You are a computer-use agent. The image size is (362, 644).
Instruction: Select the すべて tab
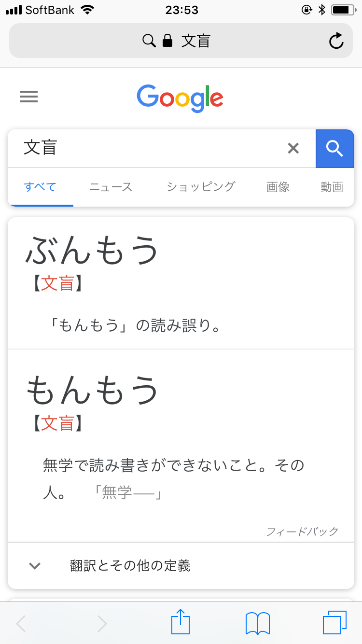tap(40, 187)
